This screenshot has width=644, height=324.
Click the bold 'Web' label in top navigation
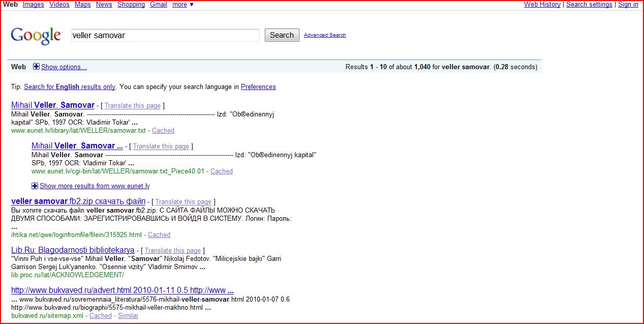click(x=10, y=5)
